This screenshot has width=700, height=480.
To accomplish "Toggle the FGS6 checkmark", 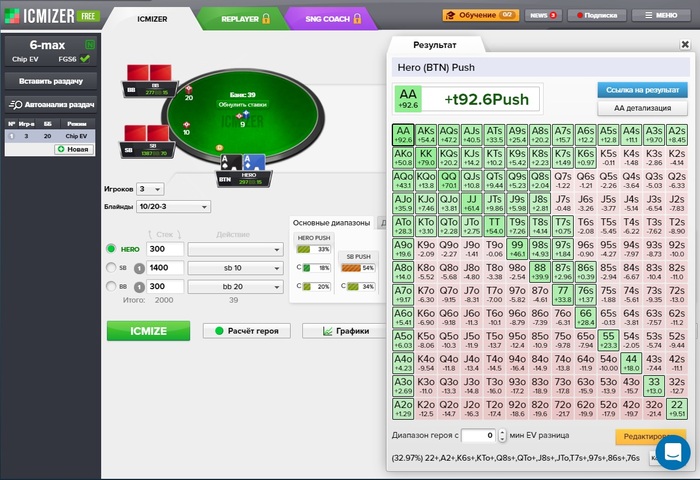I will [x=85, y=58].
